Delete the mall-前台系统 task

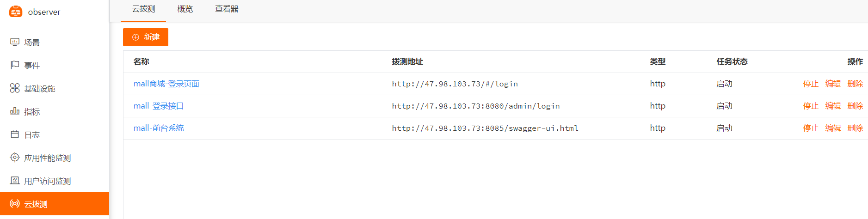855,128
